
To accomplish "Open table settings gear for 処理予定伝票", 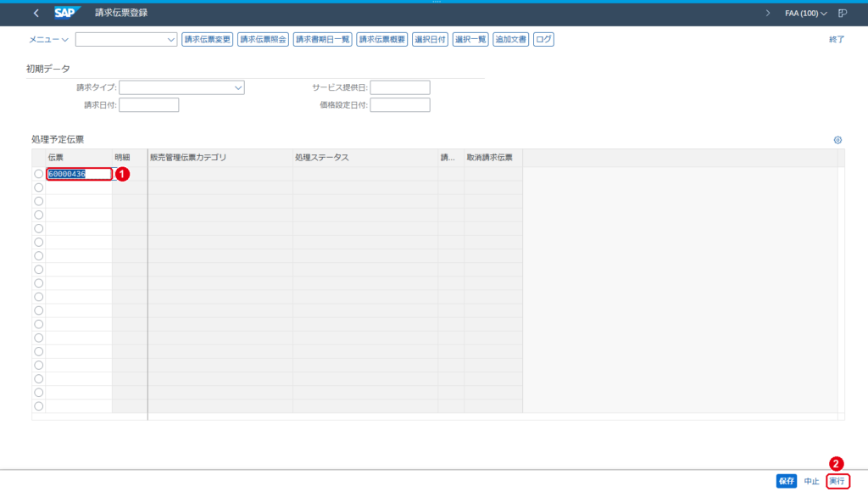I will 837,140.
